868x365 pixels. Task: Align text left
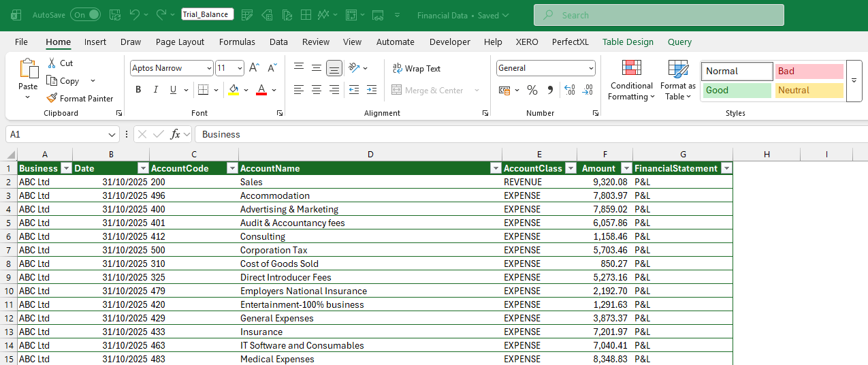(298, 90)
